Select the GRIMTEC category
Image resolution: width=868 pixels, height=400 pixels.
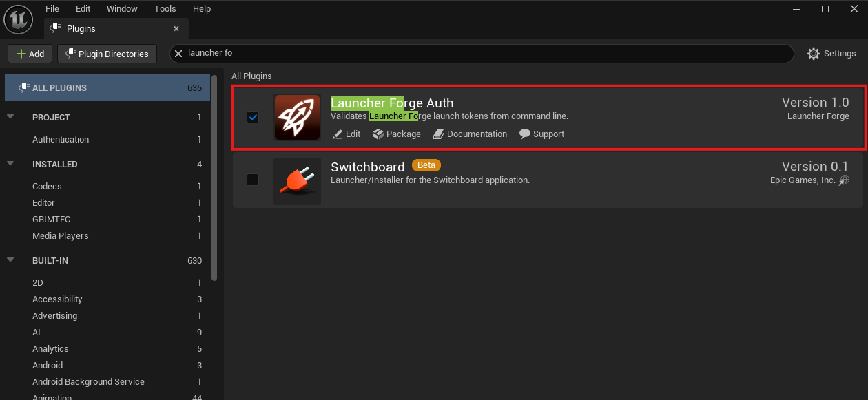(x=107, y=220)
